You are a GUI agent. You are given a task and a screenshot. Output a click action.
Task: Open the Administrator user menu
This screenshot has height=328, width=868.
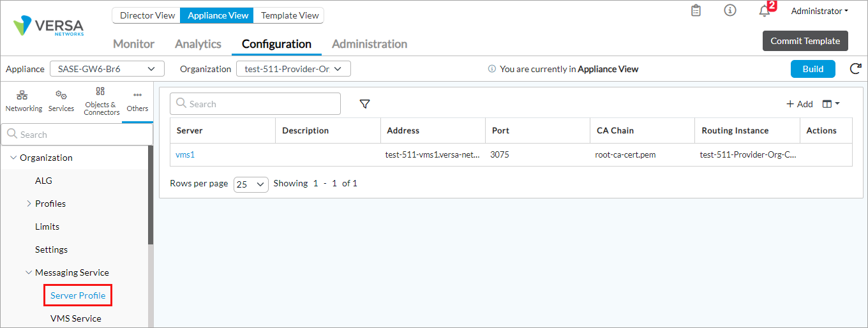(x=819, y=11)
